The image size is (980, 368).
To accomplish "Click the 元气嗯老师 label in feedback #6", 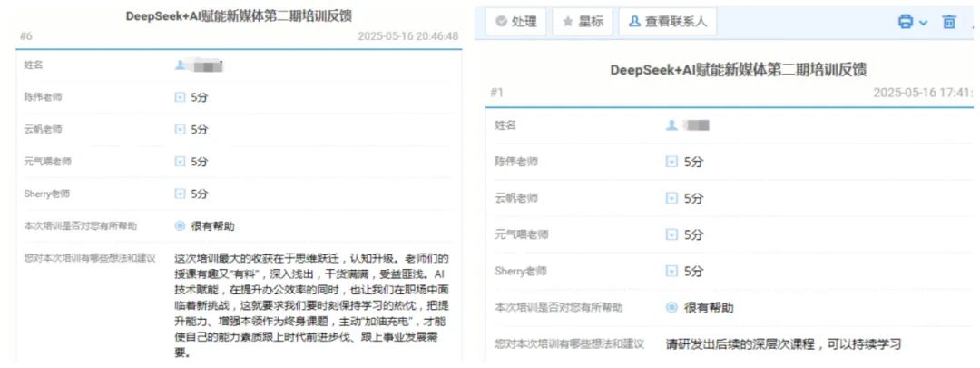I will (47, 162).
